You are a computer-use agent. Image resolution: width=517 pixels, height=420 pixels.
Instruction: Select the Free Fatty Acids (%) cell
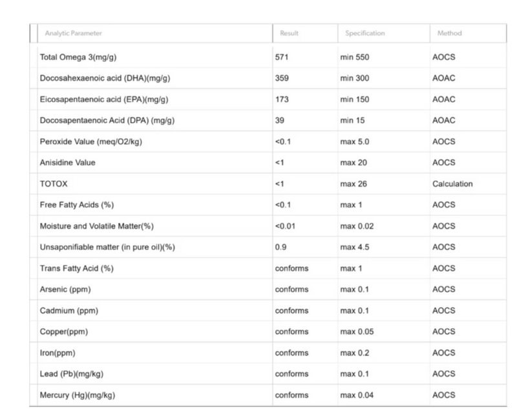point(77,205)
